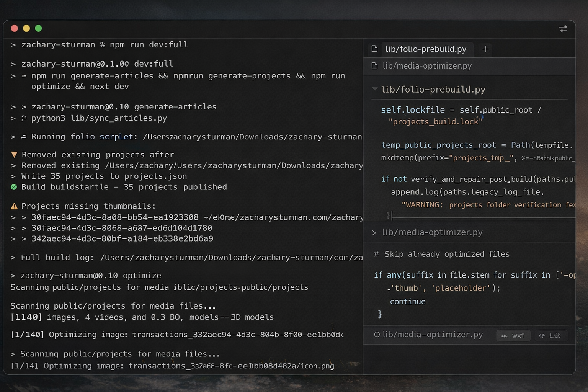588x392 pixels.
Task: Toggle orange triangle beside 'Removed existing projects after'
Action: (14, 155)
